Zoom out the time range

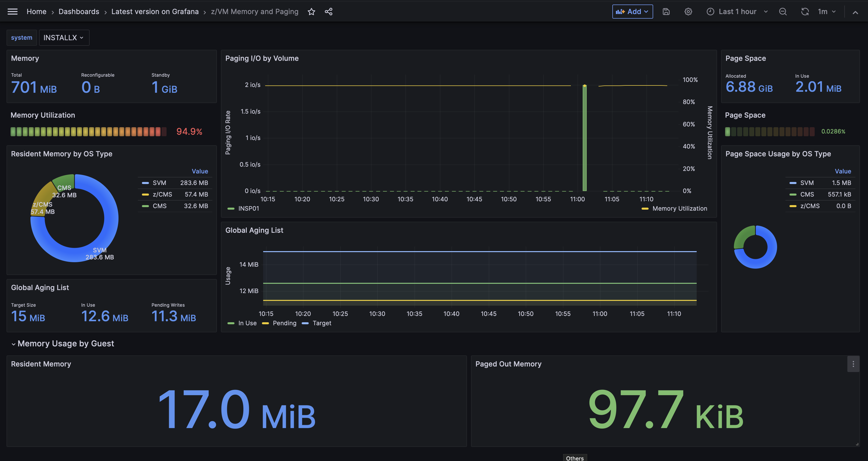click(x=783, y=12)
